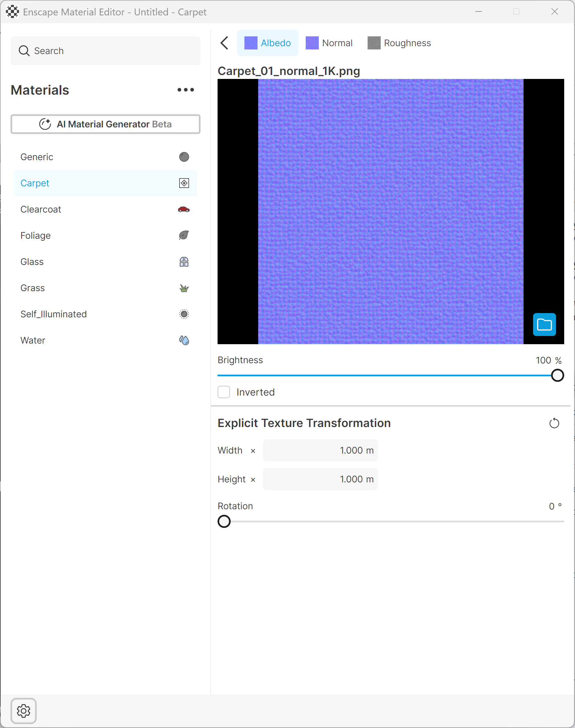
Task: Select the Clearcoat material
Action: (105, 209)
